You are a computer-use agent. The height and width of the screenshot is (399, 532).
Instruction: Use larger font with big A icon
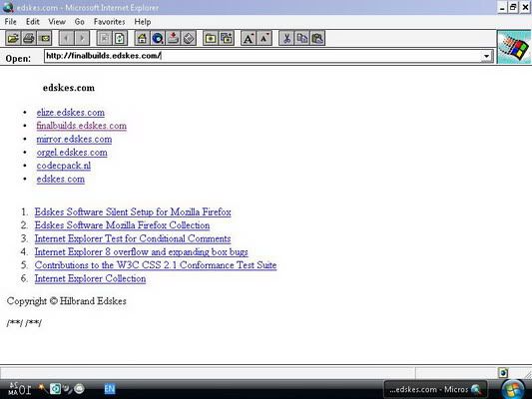[249, 38]
